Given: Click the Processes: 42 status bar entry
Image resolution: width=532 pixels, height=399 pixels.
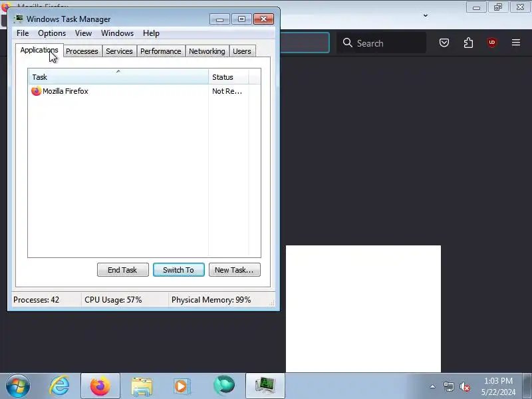Looking at the screenshot, I should point(47,300).
